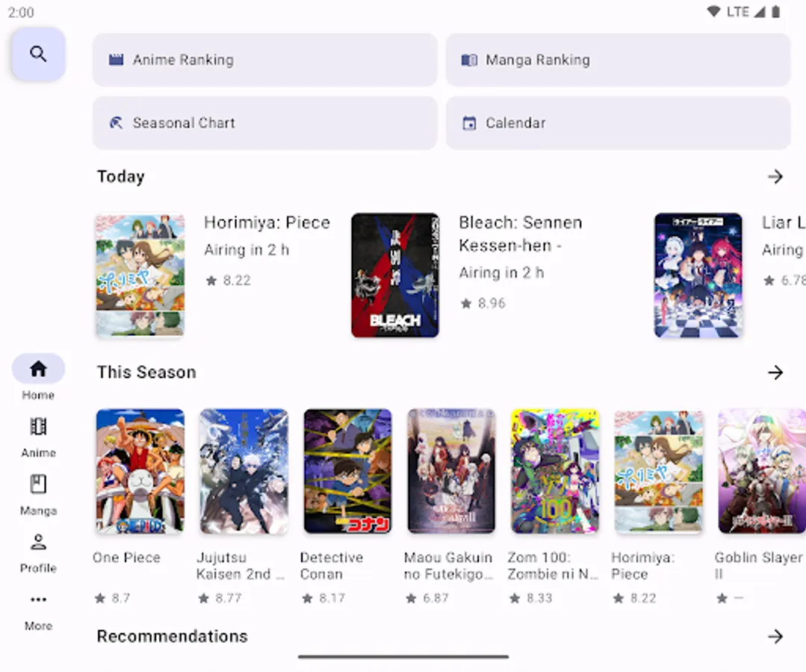Open the More menu tab

(x=39, y=612)
